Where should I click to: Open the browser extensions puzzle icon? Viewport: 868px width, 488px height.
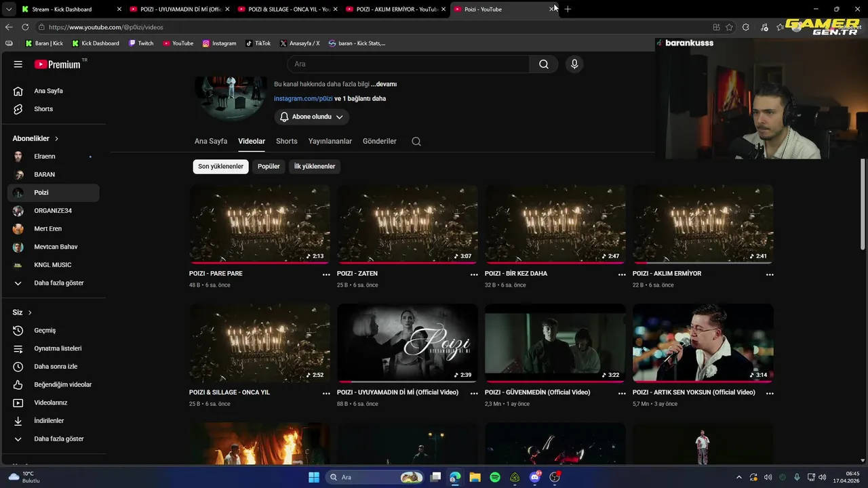coord(746,27)
